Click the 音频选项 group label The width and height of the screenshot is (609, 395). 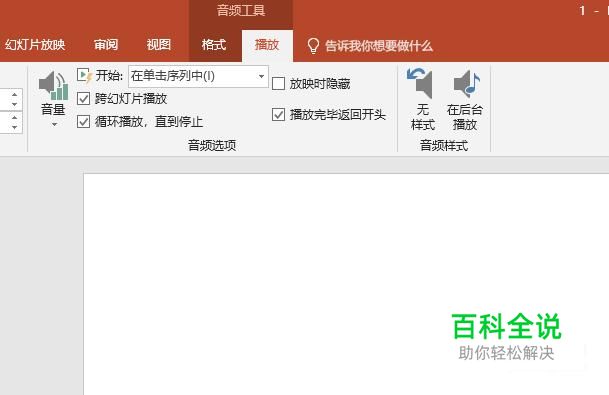(x=212, y=146)
